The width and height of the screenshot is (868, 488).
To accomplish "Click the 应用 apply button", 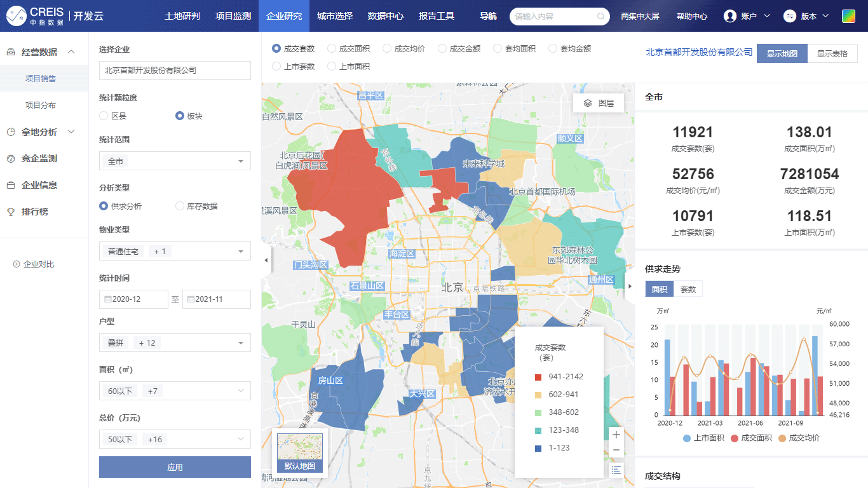I will 175,467.
